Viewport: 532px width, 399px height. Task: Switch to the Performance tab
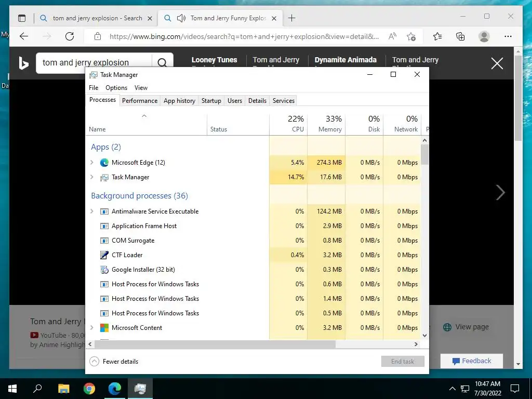(x=140, y=101)
